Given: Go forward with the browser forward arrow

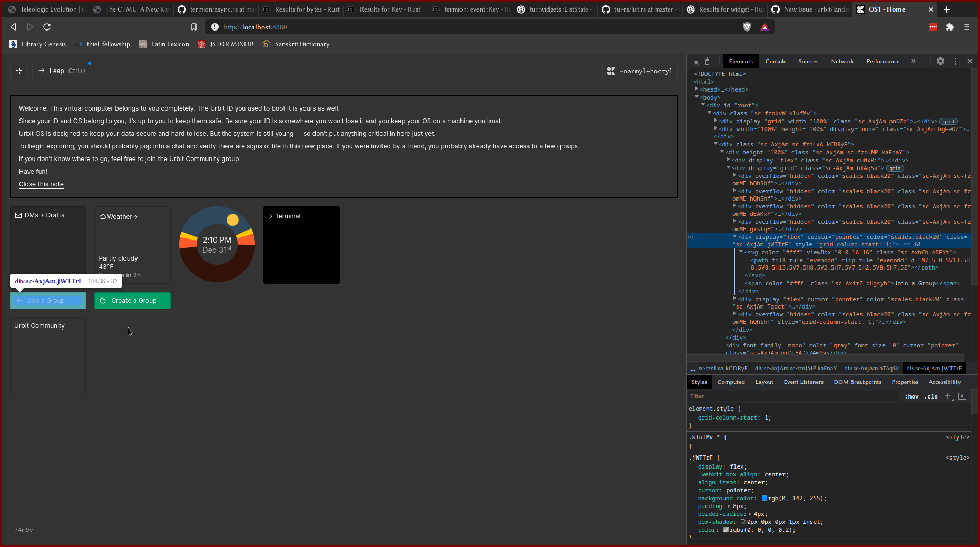Looking at the screenshot, I should tap(30, 27).
